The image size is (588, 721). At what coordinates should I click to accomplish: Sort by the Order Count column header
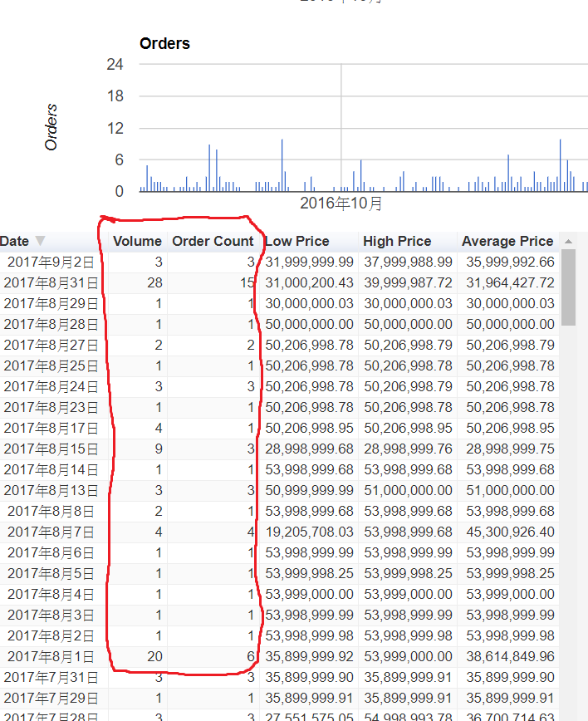coord(213,241)
